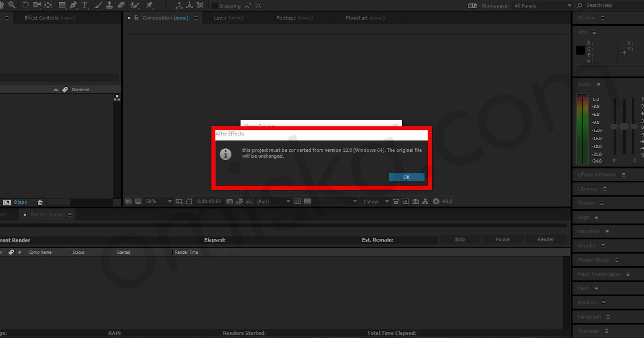Toggle the always preview this view icon

pyautogui.click(x=128, y=201)
